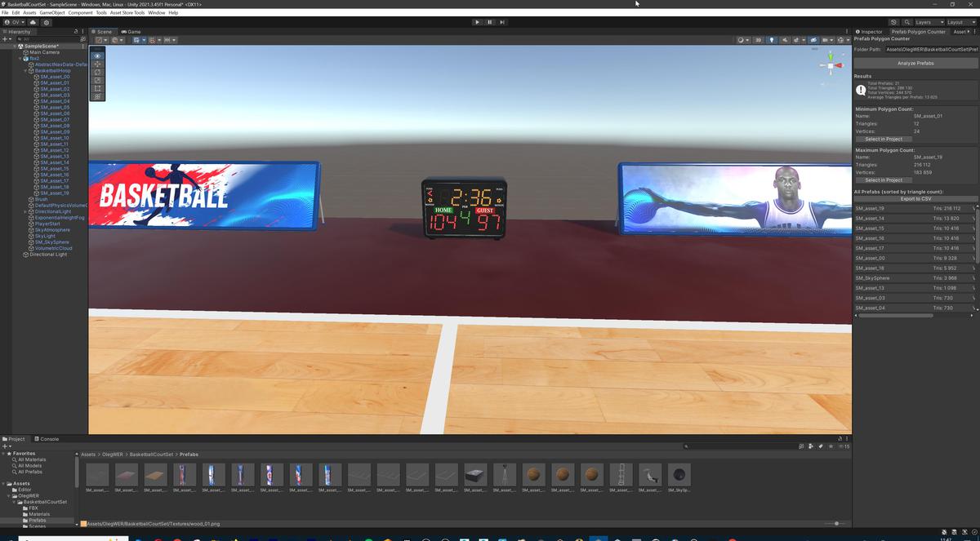Click the grid visibility icon in Scene toolbar
Image resolution: width=980 pixels, height=541 pixels.
825,40
